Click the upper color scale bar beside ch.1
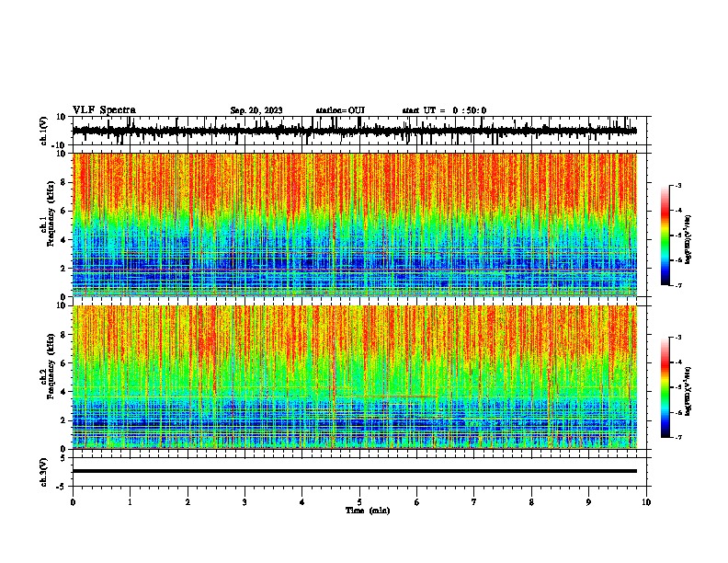The image size is (728, 563). pyautogui.click(x=665, y=236)
